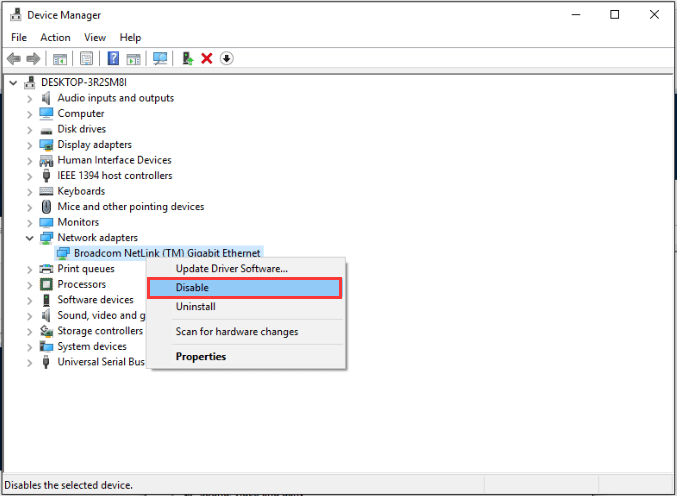Image resolution: width=677 pixels, height=496 pixels.
Task: Collapse the Network adapters category
Action: pyautogui.click(x=29, y=238)
